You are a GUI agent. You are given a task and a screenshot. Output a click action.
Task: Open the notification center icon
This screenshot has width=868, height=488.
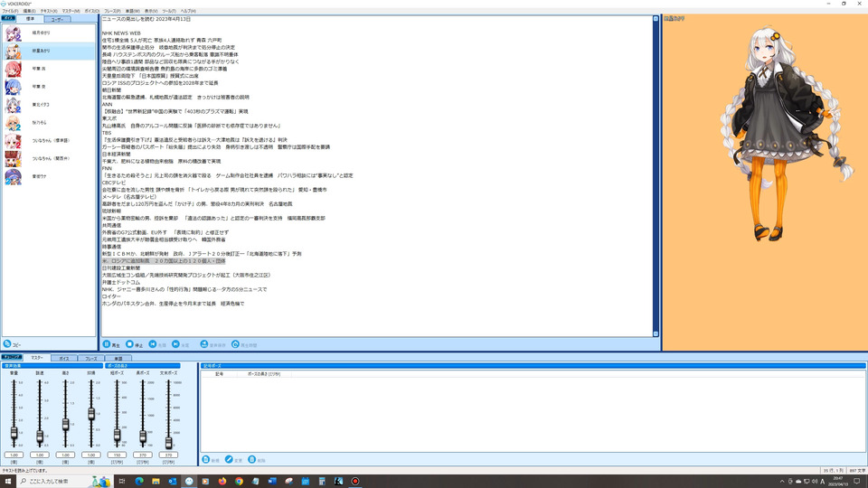click(857, 482)
